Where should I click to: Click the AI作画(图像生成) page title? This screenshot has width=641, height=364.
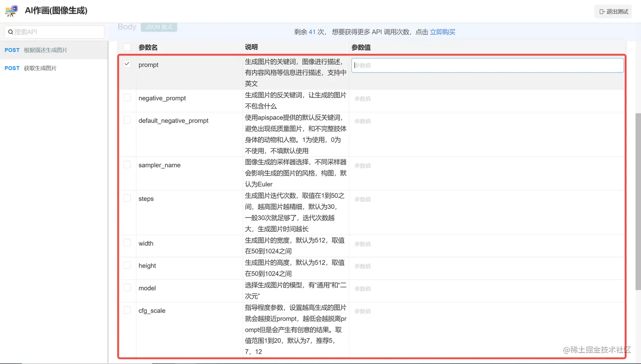tap(56, 11)
